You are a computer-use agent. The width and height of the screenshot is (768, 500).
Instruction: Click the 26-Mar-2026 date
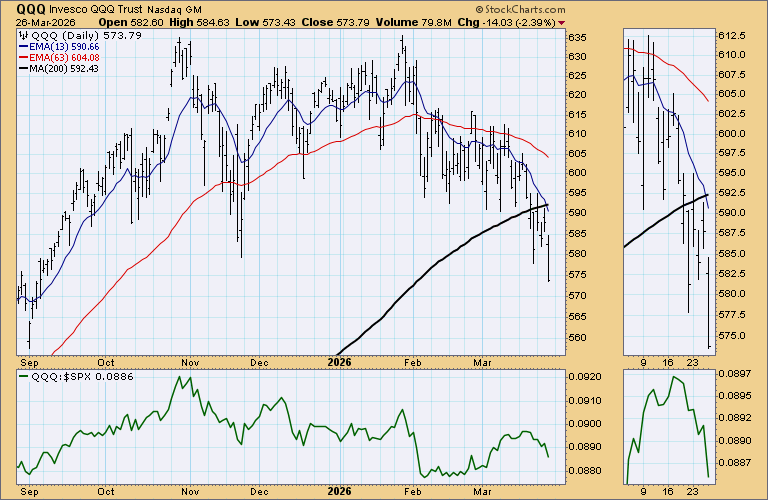click(x=46, y=23)
